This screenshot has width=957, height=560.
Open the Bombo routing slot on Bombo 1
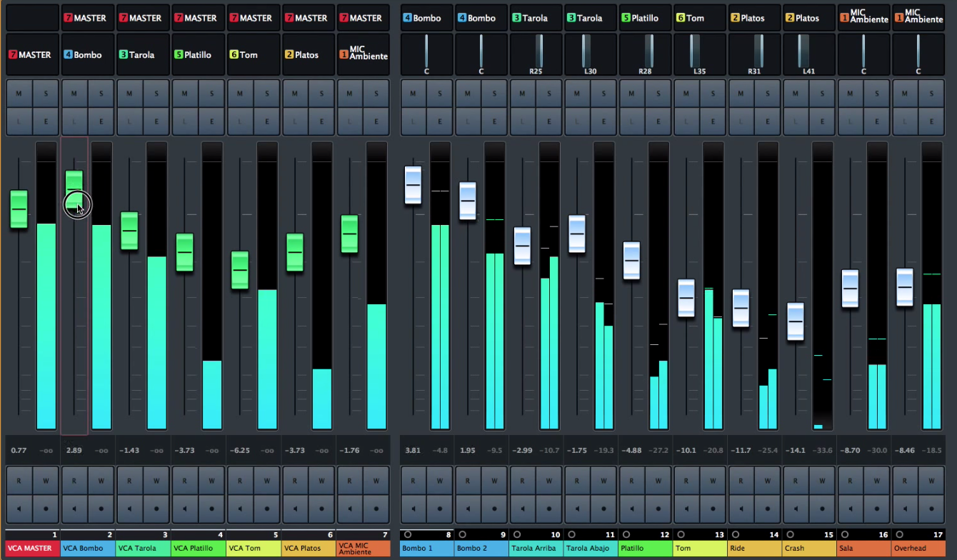426,18
